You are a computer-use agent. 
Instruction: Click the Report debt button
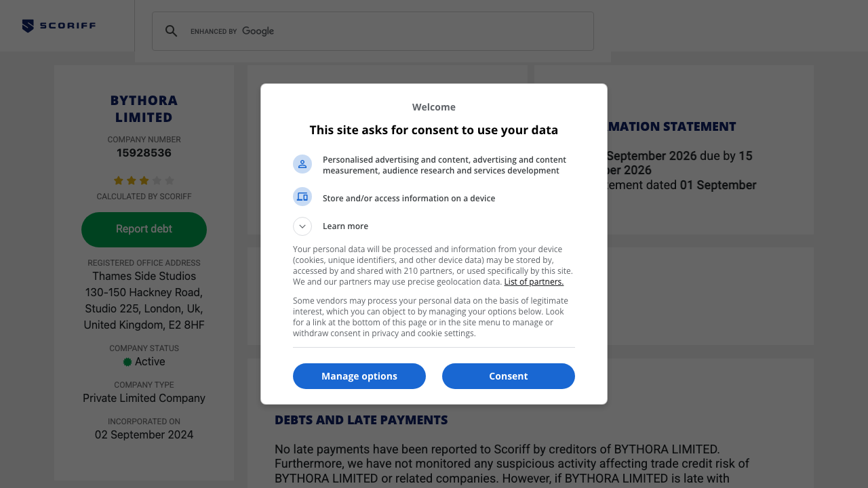pyautogui.click(x=144, y=230)
